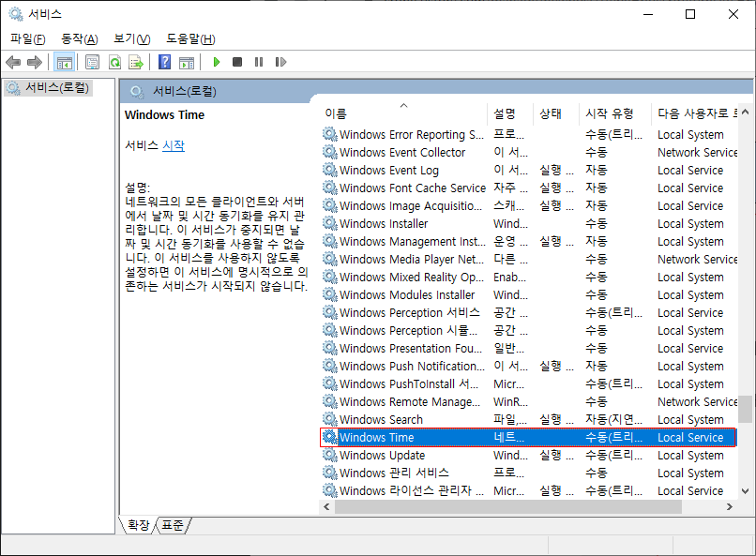This screenshot has width=756, height=556.
Task: Sort by the 이름 column header
Action: (404, 113)
